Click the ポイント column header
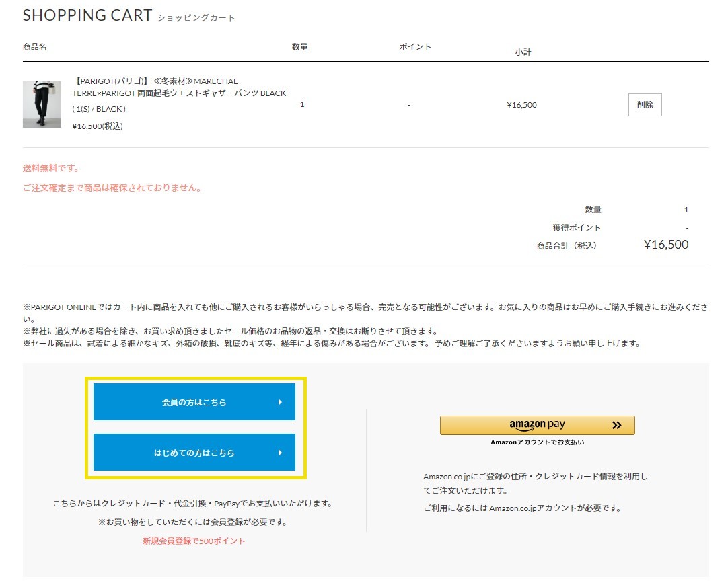 coord(415,47)
